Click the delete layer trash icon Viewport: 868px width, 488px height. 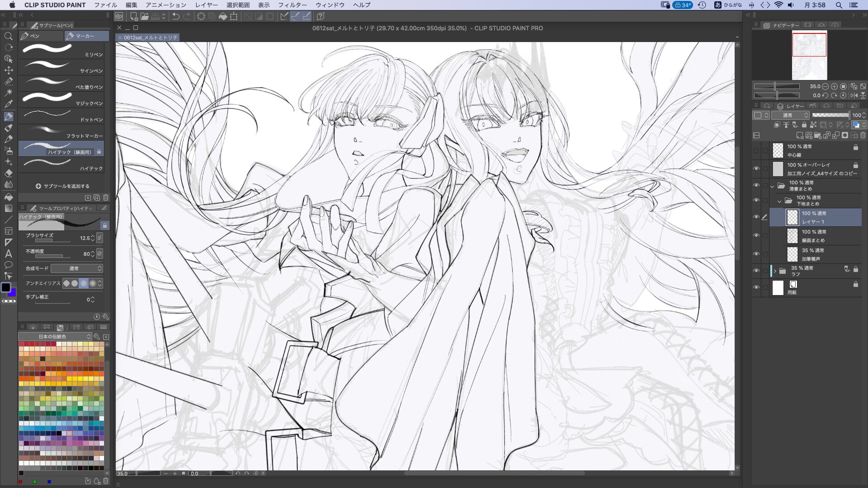(x=863, y=136)
